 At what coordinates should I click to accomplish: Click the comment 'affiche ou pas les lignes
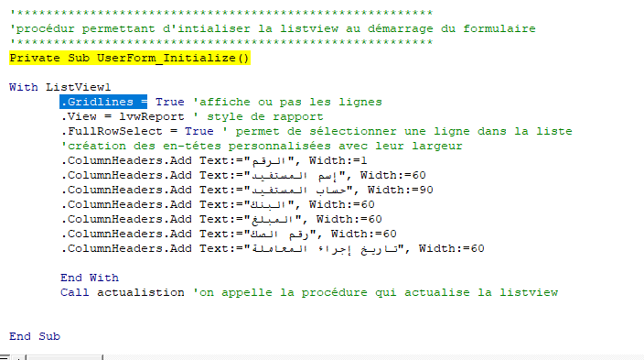click(287, 102)
